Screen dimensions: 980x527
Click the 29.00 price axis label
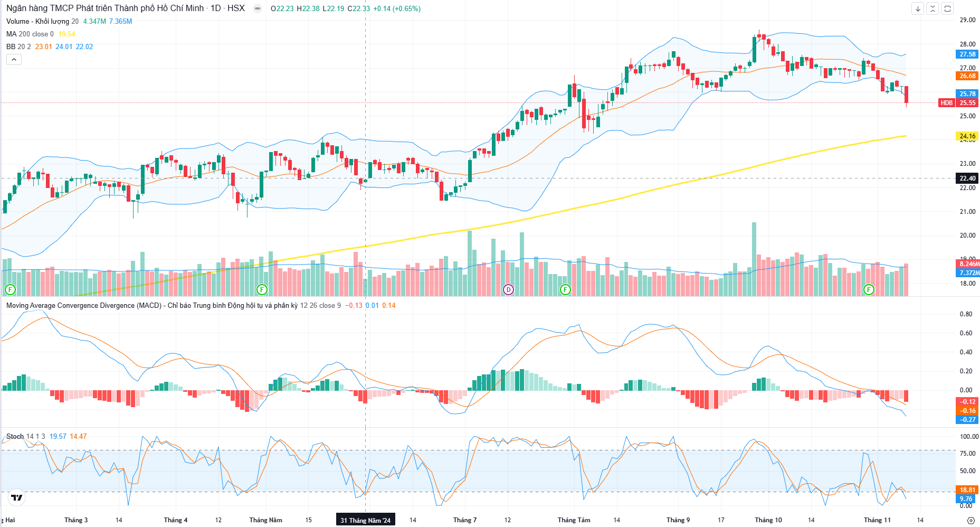pos(967,20)
